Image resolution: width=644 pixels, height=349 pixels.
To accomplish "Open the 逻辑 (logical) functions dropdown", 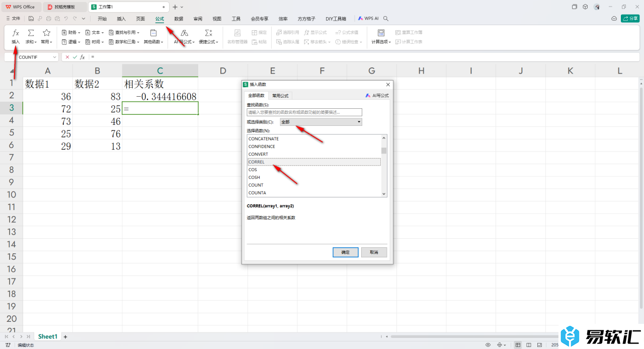I will pos(71,42).
